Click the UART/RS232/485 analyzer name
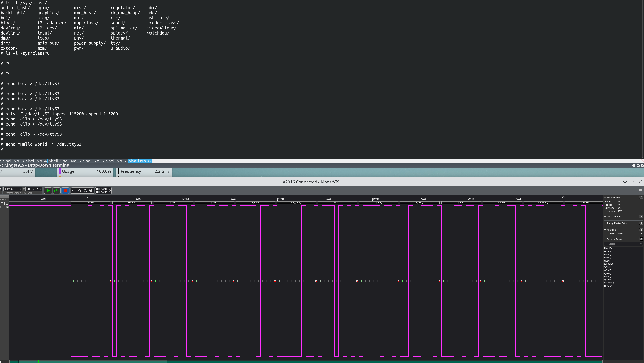This screenshot has height=363, width=644. pos(615,234)
